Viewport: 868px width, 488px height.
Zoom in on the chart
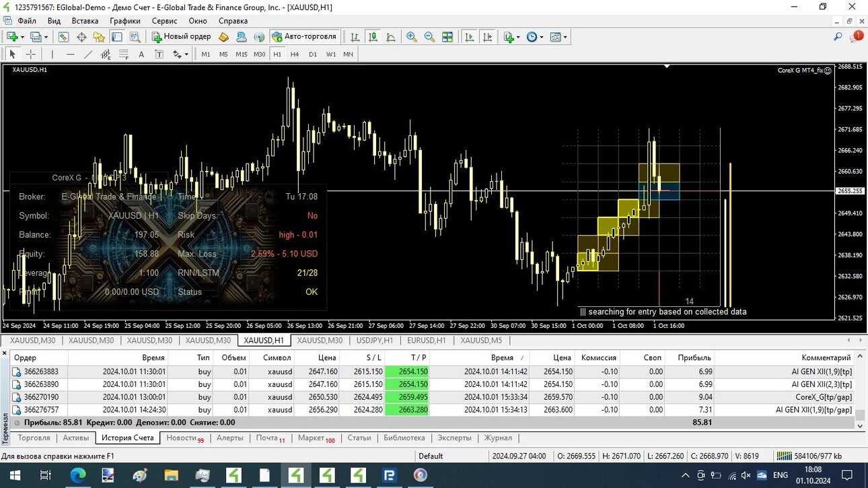[x=411, y=37]
